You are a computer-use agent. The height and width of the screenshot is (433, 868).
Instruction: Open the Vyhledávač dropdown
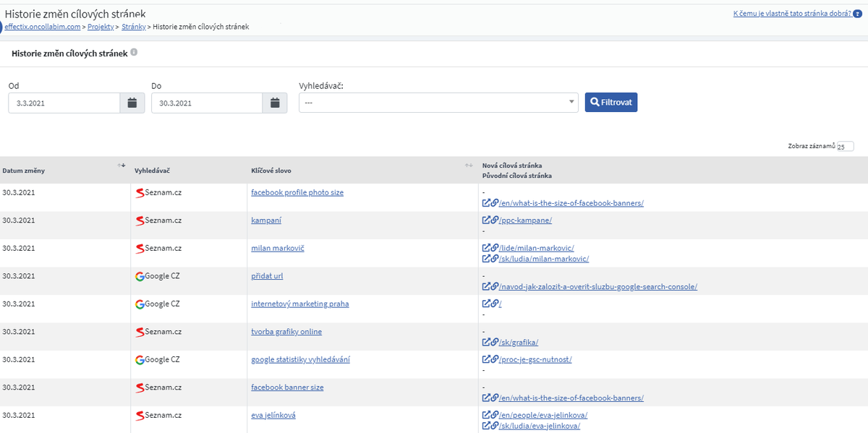[x=438, y=103]
